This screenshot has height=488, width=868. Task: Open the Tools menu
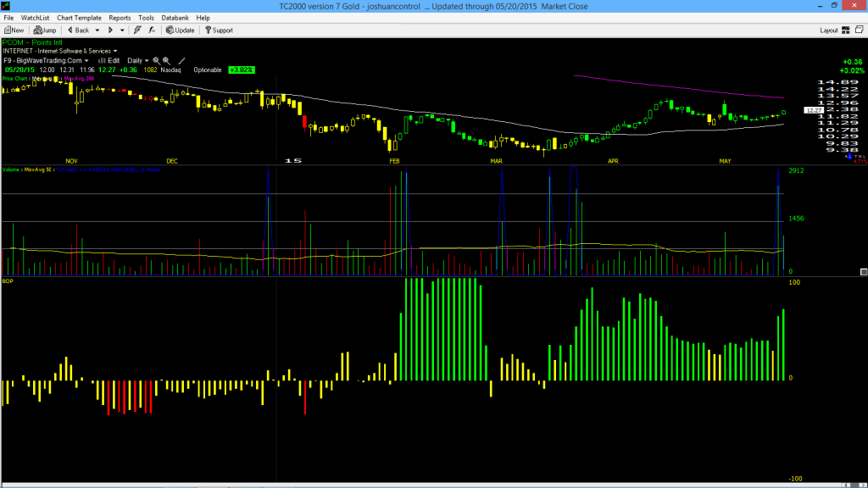click(x=146, y=18)
